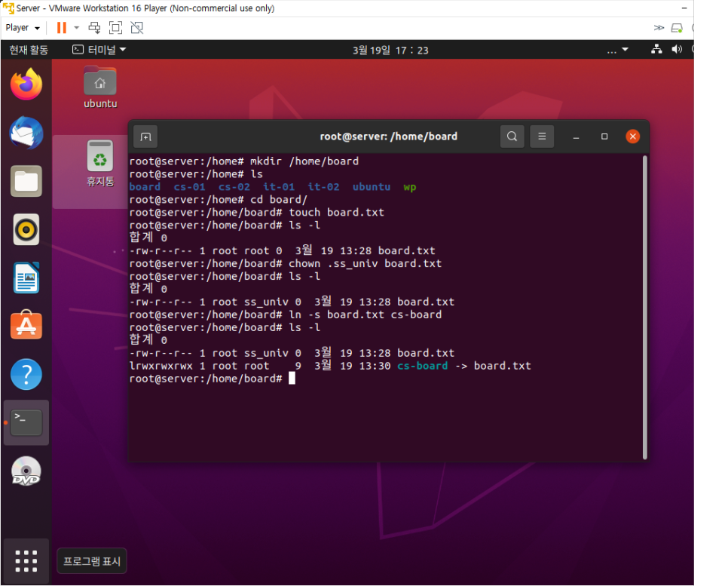Open terminal search magnifier button
Image resolution: width=728 pixels, height=586 pixels.
(512, 137)
